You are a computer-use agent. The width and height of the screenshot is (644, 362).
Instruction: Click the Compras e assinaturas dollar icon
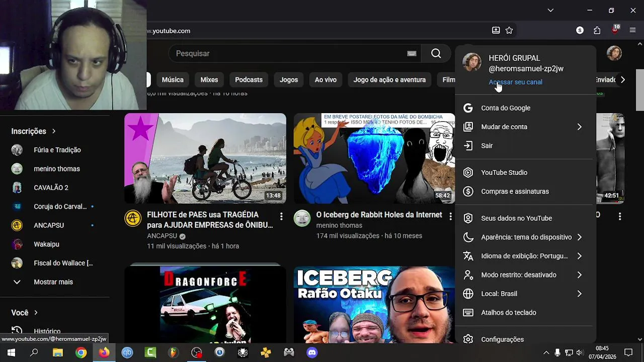point(468,192)
